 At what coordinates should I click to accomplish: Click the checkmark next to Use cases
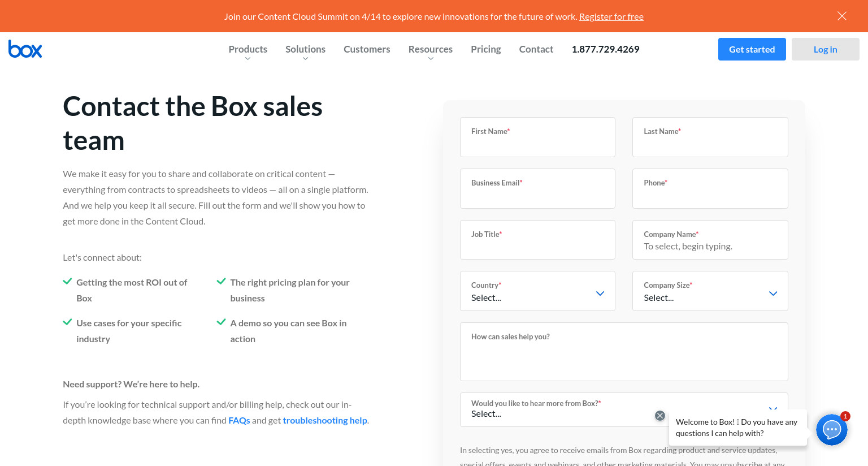point(67,322)
